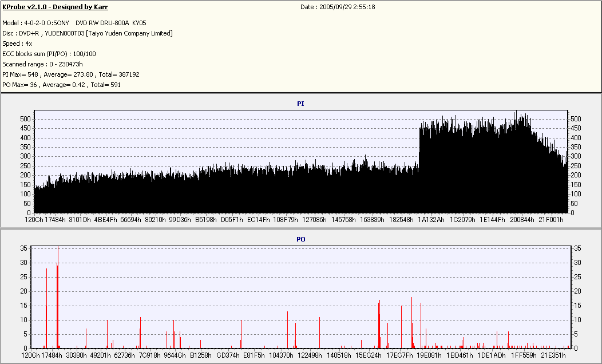602x364 pixels.
Task: Select the PI Max= 548 statistics line
Action: pos(70,74)
